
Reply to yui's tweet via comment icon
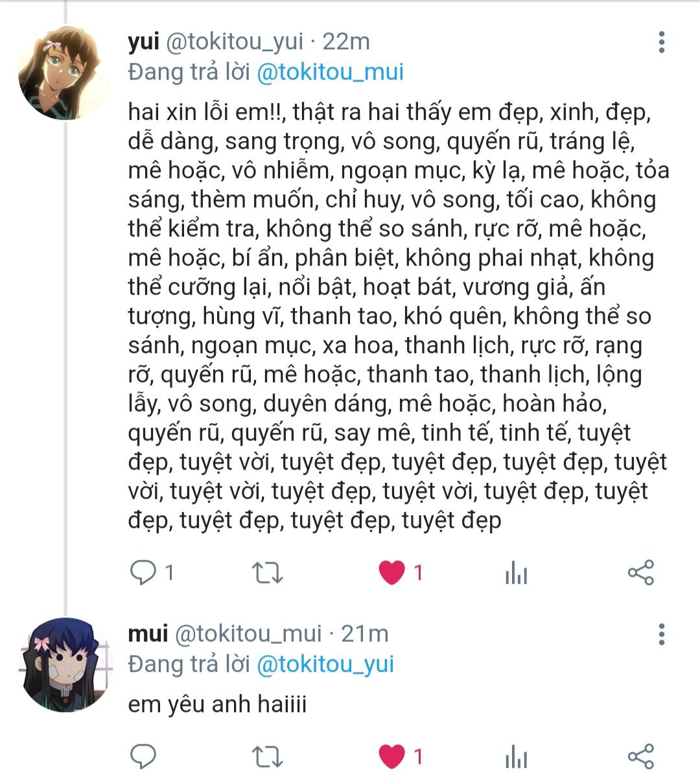click(x=143, y=573)
